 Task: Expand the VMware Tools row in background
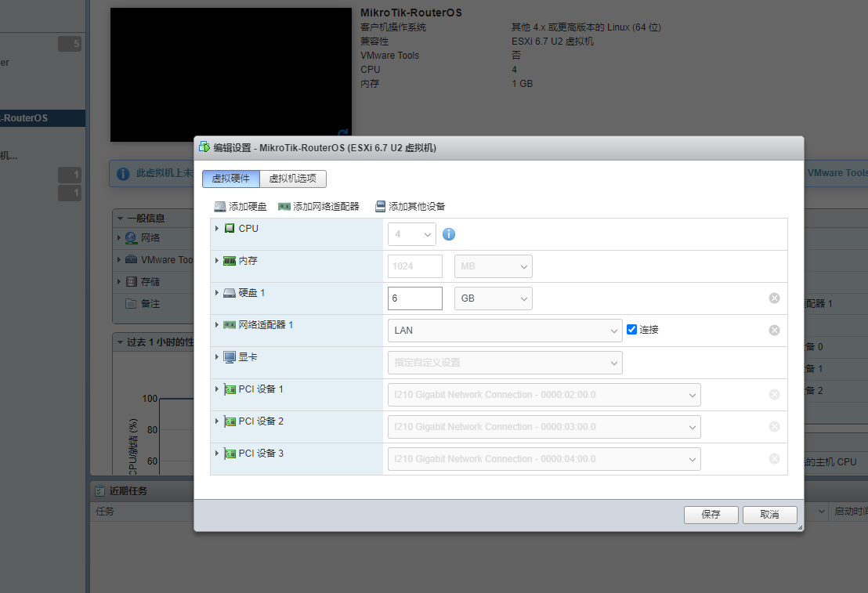point(119,259)
